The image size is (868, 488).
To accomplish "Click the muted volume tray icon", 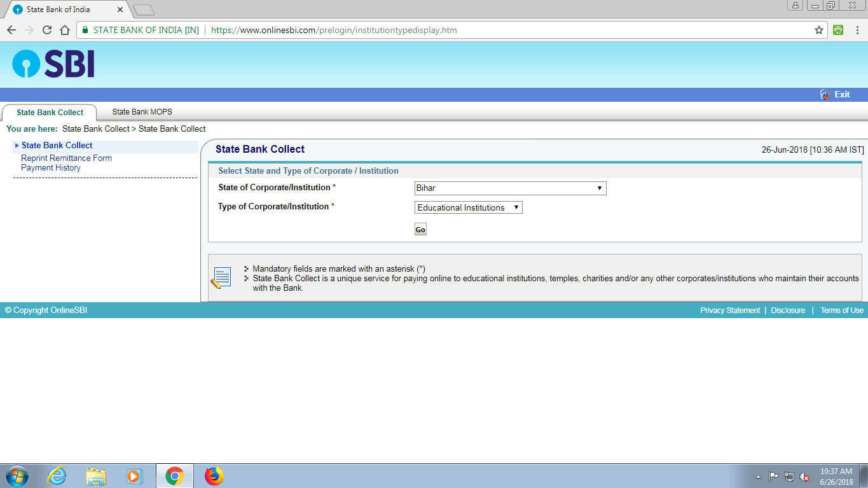I will click(804, 477).
